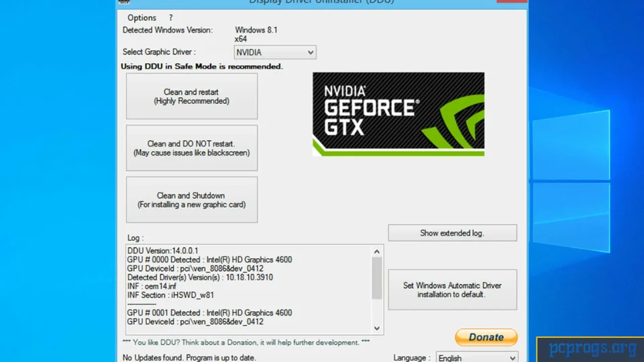Click 'No Updates found. Program is up to date.' text
Image resolution: width=644 pixels, height=362 pixels.
pyautogui.click(x=189, y=358)
